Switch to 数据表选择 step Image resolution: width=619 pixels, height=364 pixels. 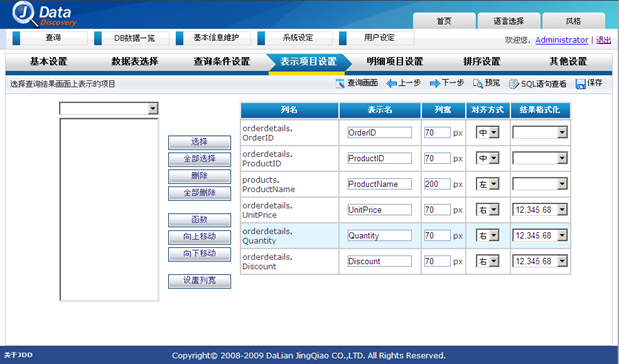(135, 62)
